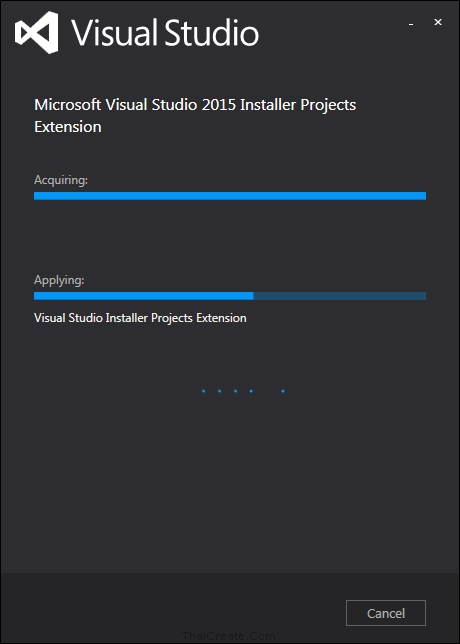Click the 'Applying:' label
Viewport: 460px width, 644px height.
59,281
